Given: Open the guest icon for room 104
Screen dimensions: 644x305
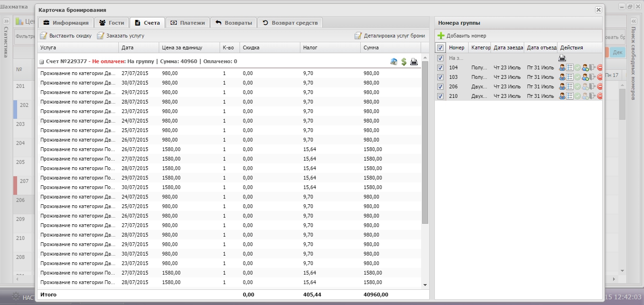Looking at the screenshot, I should [562, 67].
